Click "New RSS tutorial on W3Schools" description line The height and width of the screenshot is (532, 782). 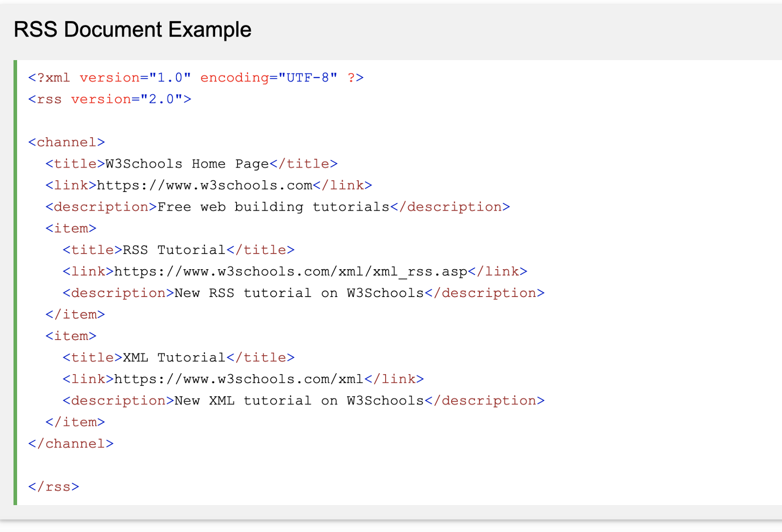click(304, 293)
